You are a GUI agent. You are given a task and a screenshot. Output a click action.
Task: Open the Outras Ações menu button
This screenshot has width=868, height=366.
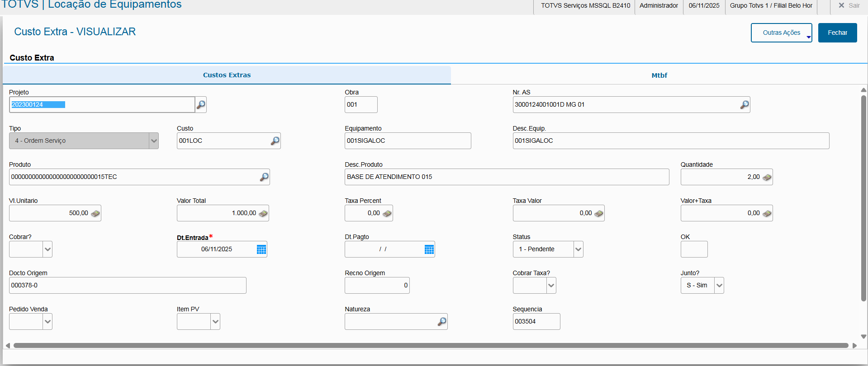tap(781, 33)
